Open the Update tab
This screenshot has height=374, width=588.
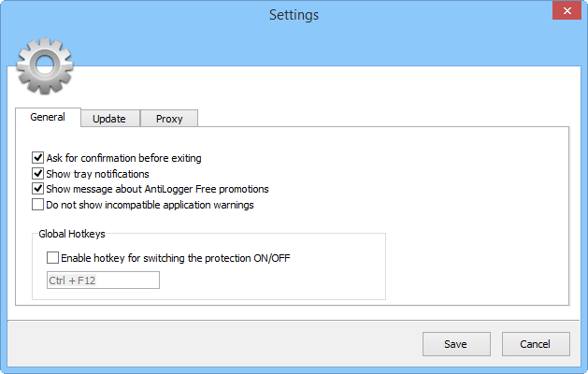[x=109, y=119]
